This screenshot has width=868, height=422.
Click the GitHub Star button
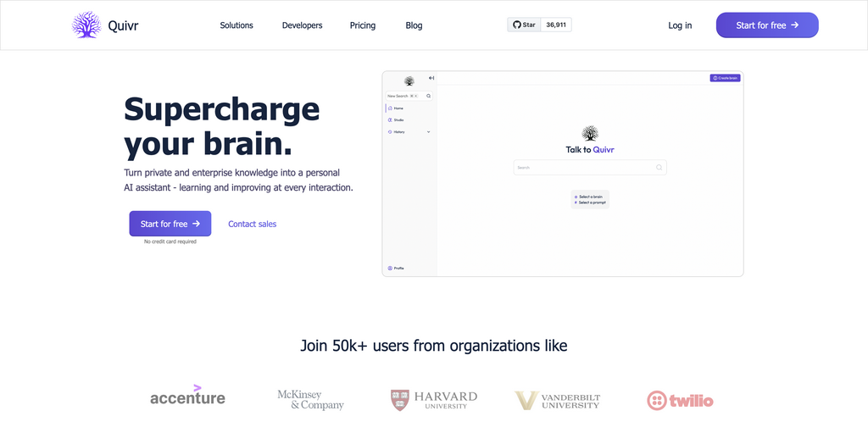click(x=524, y=25)
